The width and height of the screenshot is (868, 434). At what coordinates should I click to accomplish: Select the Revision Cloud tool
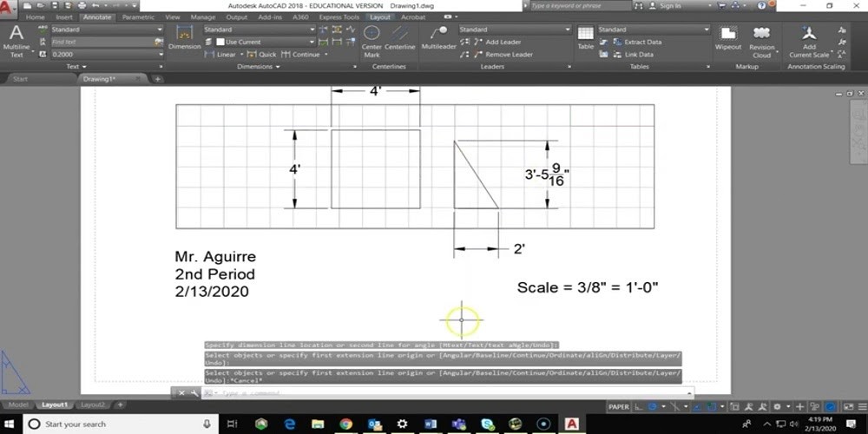761,40
